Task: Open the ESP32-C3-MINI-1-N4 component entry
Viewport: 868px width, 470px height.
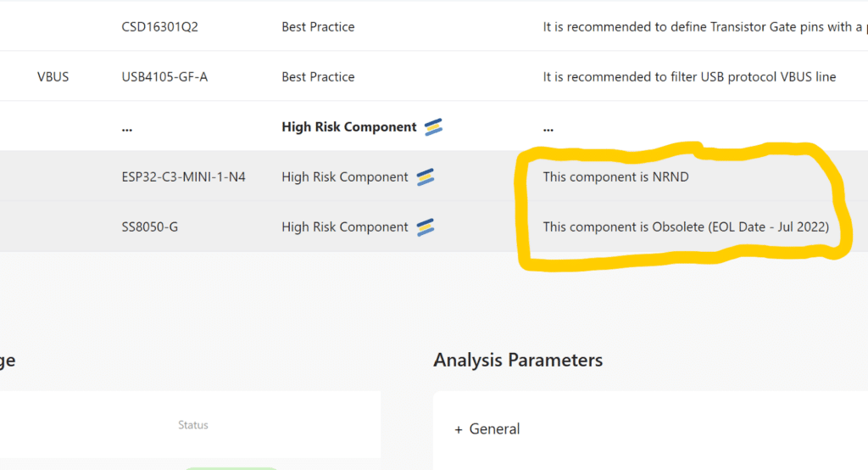Action: pos(184,177)
